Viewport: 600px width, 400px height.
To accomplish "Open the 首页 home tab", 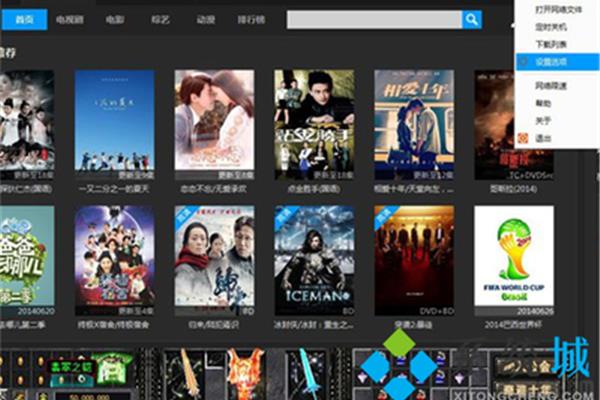I will pyautogui.click(x=24, y=20).
